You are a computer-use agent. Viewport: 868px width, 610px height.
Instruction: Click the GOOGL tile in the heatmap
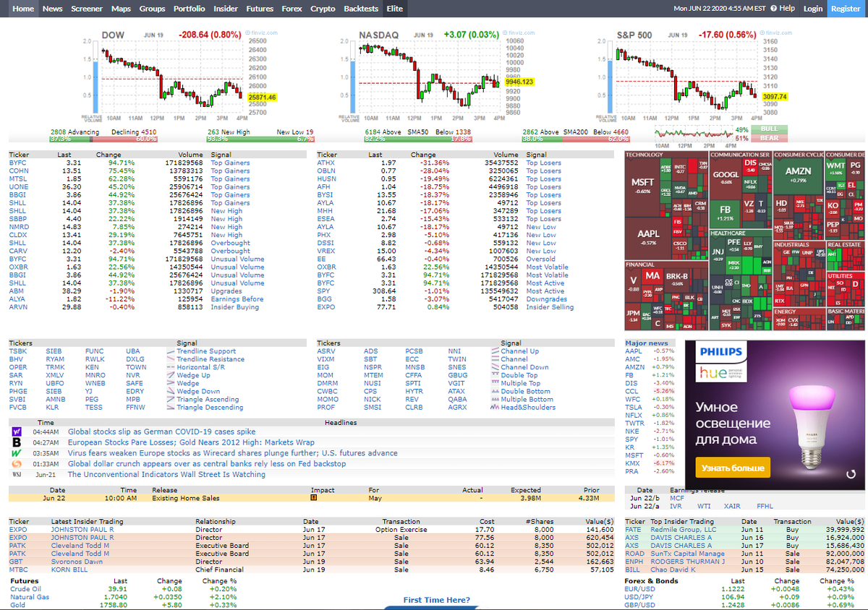726,177
